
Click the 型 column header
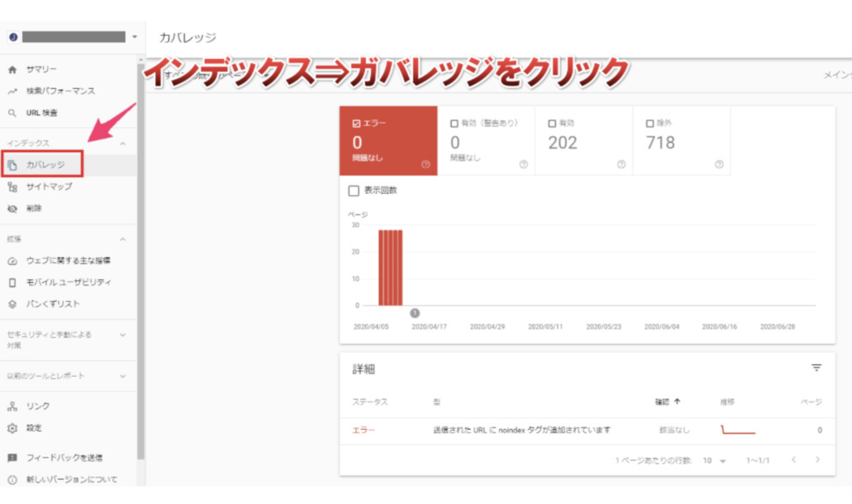tap(437, 402)
